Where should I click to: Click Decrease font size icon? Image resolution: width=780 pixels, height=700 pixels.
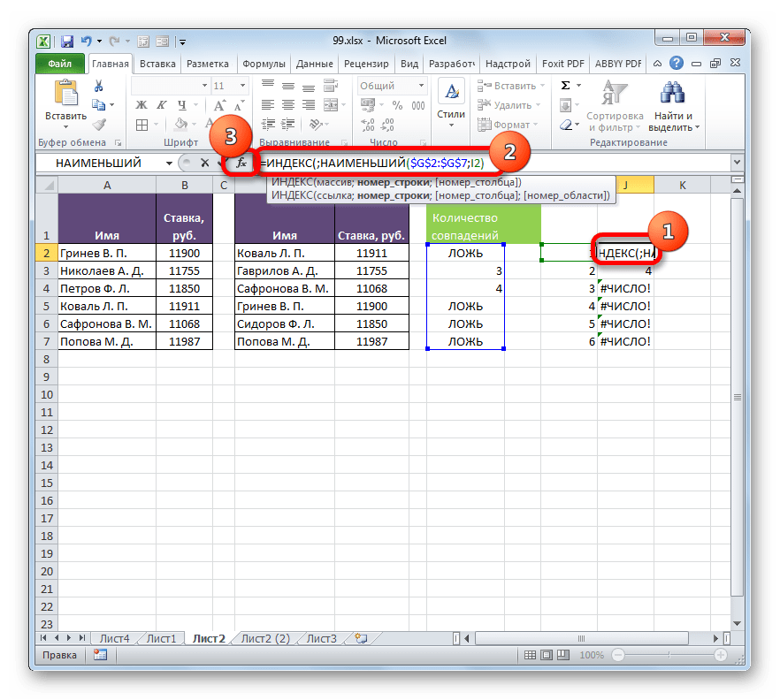(x=239, y=105)
